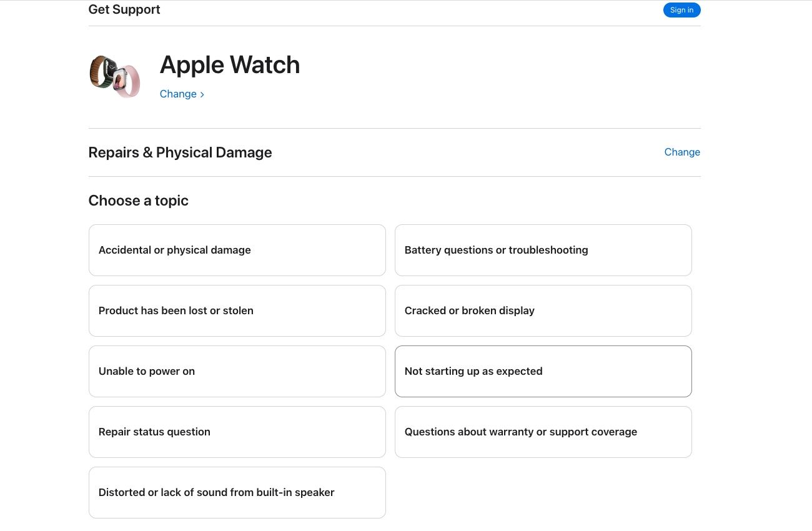Click "Get Support" in the page header
Screen dimensions: 812x531
(x=124, y=9)
